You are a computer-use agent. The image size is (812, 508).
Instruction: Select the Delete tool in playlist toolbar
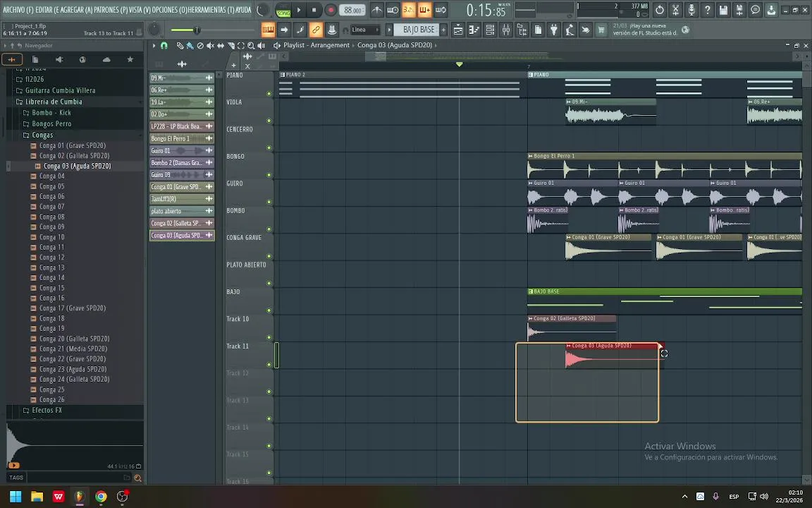pyautogui.click(x=200, y=46)
